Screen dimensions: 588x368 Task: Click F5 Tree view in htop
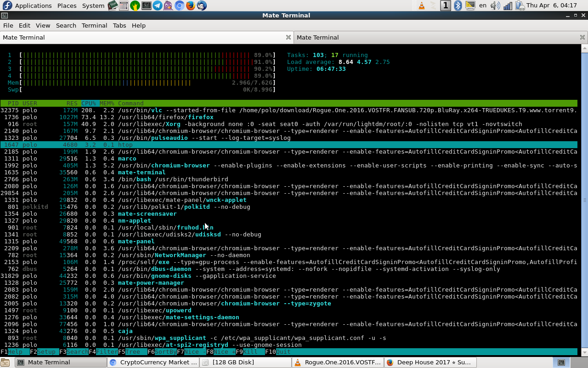[133, 352]
